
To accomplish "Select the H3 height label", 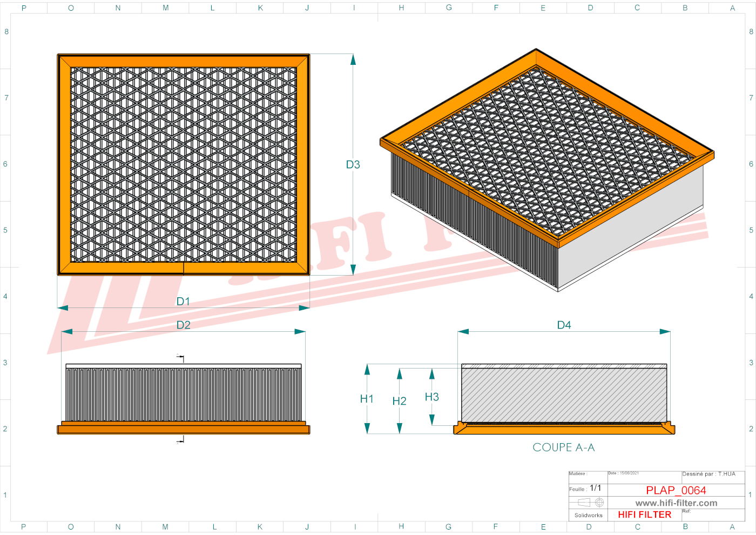I will coord(431,397).
